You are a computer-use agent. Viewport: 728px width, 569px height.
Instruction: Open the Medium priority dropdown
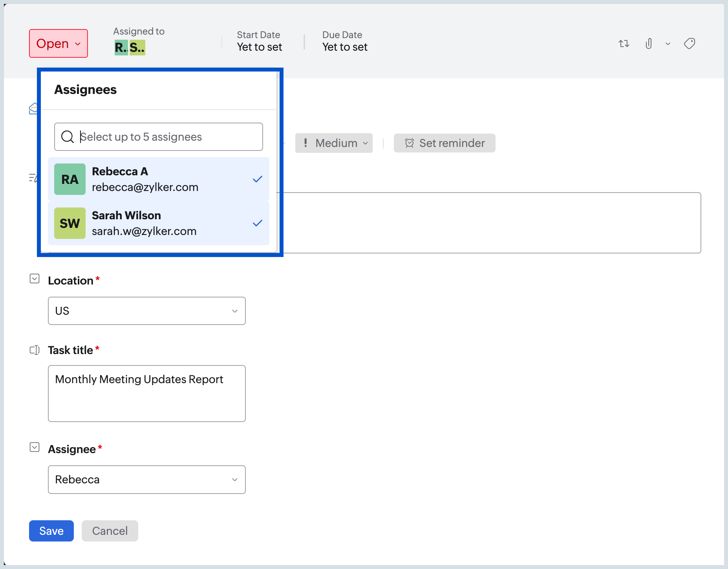[x=334, y=143]
